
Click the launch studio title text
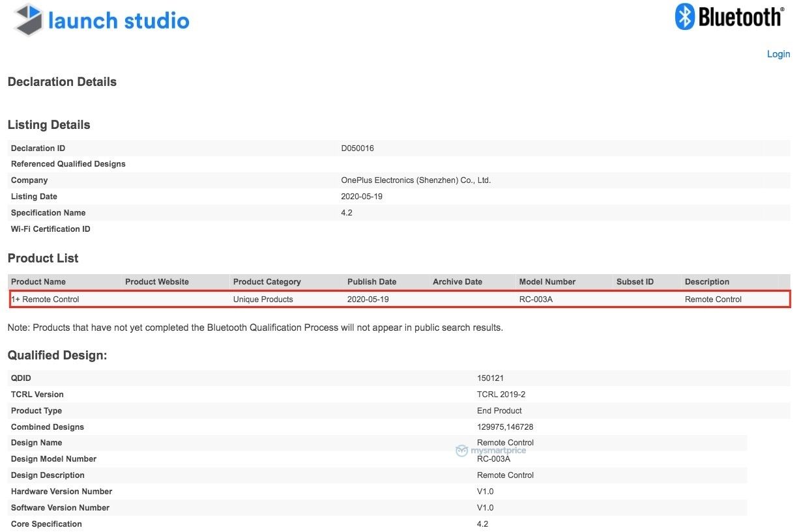119,21
